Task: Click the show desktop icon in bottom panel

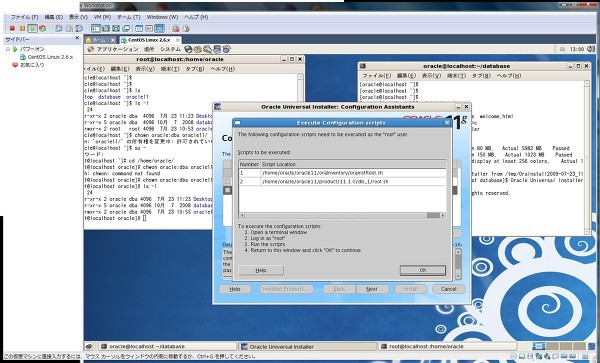Action: coord(89,347)
